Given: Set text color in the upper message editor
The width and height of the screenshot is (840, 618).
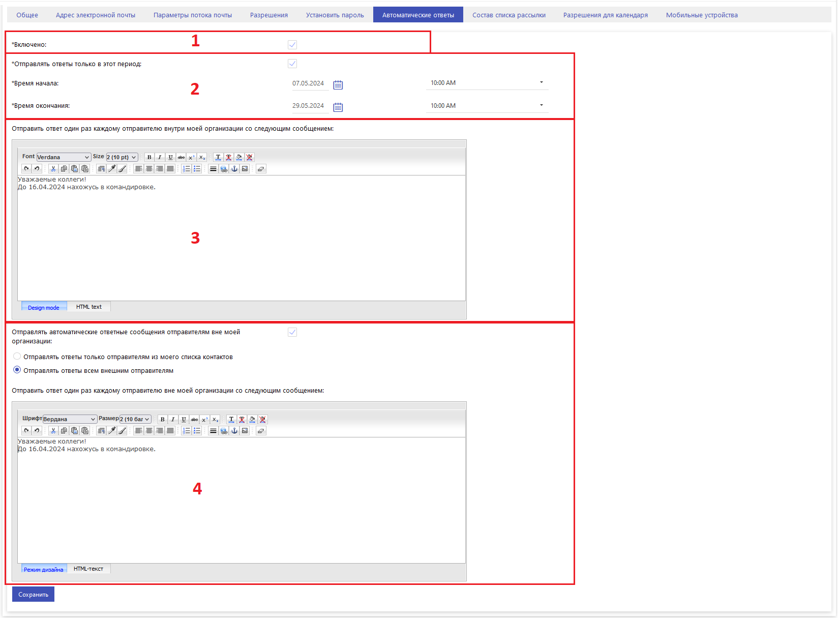Looking at the screenshot, I should [218, 157].
